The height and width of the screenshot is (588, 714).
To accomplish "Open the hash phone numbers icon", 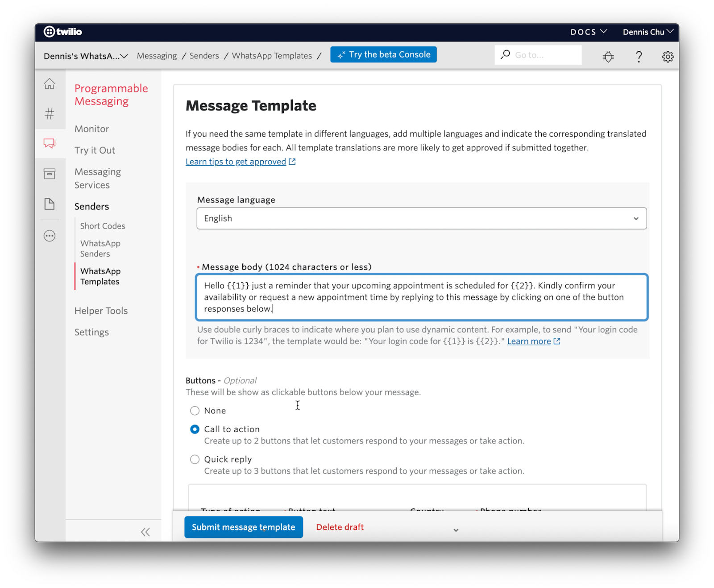I will tap(50, 113).
